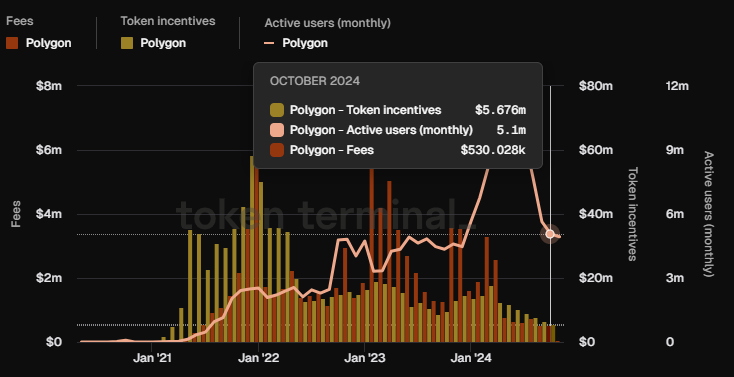Screen dimensions: 734x377
Task: Click the vertical Active users (monthly) axis title
Action: (708, 214)
